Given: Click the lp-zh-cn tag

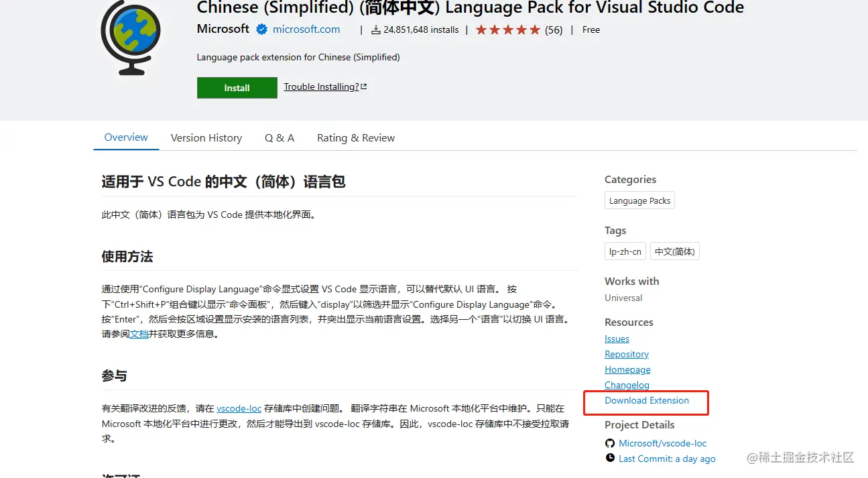Looking at the screenshot, I should [625, 251].
